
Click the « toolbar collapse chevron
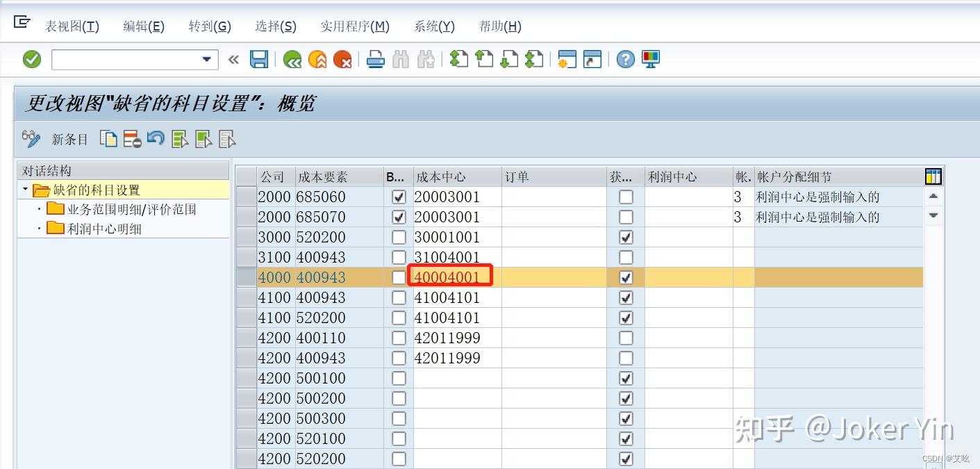click(x=233, y=59)
